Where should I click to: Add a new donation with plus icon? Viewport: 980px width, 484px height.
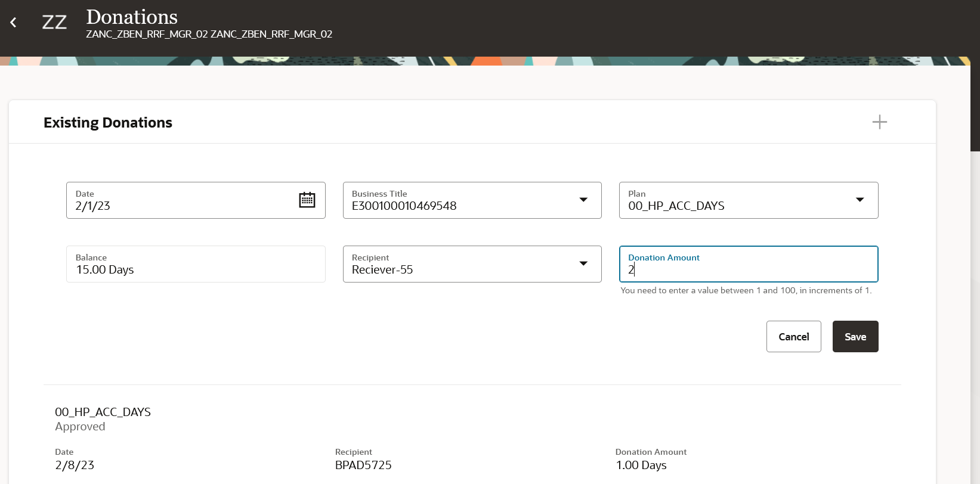coord(879,122)
